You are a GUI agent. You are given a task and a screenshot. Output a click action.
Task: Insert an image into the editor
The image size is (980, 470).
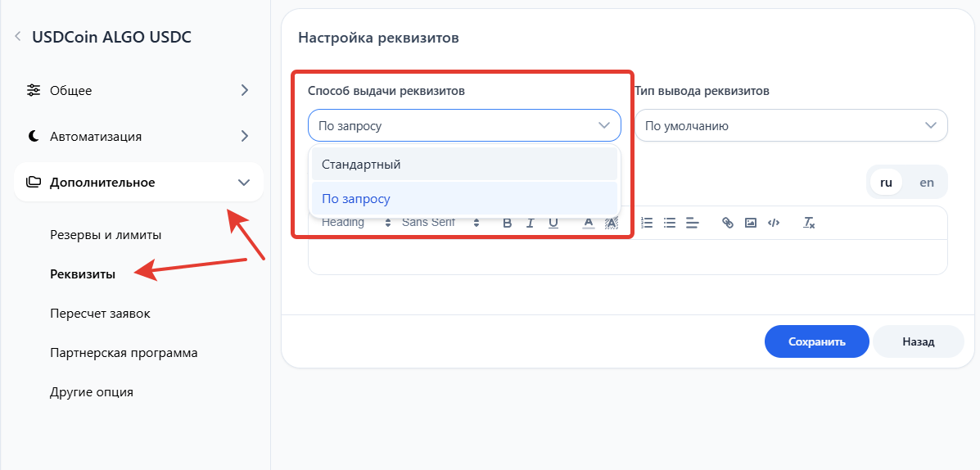tap(750, 223)
